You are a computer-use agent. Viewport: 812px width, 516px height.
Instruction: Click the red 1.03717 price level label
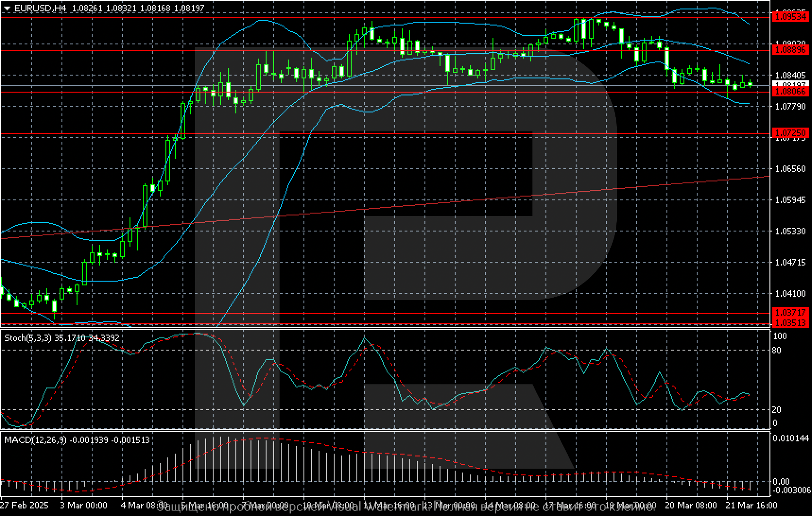pos(790,313)
